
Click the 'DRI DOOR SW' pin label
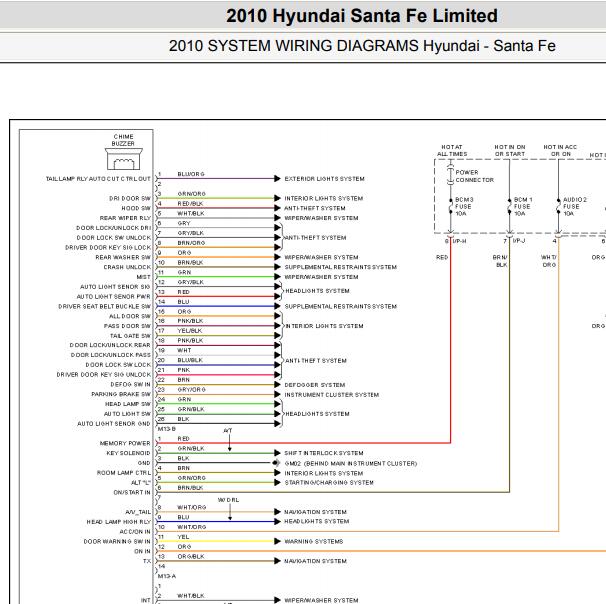[130, 199]
